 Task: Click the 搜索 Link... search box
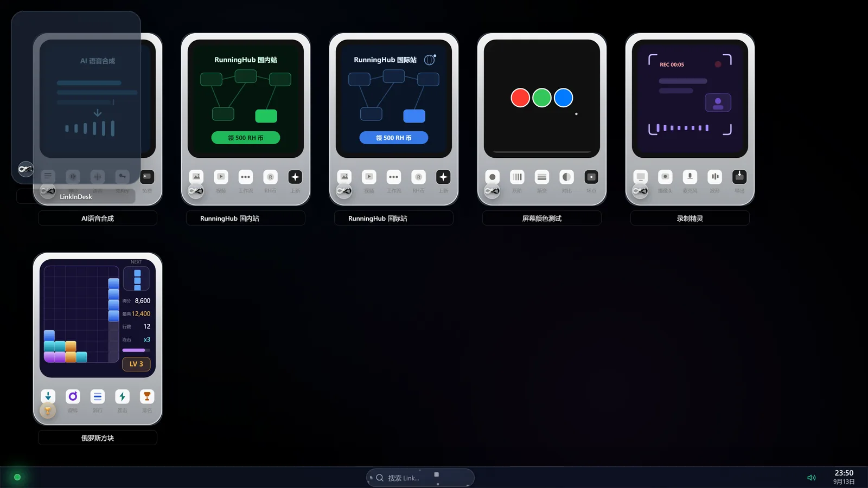click(420, 478)
